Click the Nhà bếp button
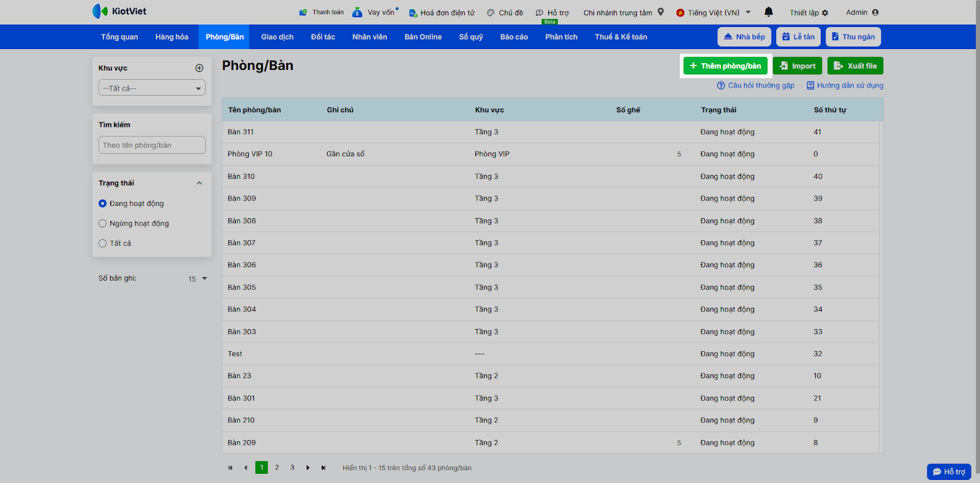The width and height of the screenshot is (980, 483). click(x=744, y=37)
